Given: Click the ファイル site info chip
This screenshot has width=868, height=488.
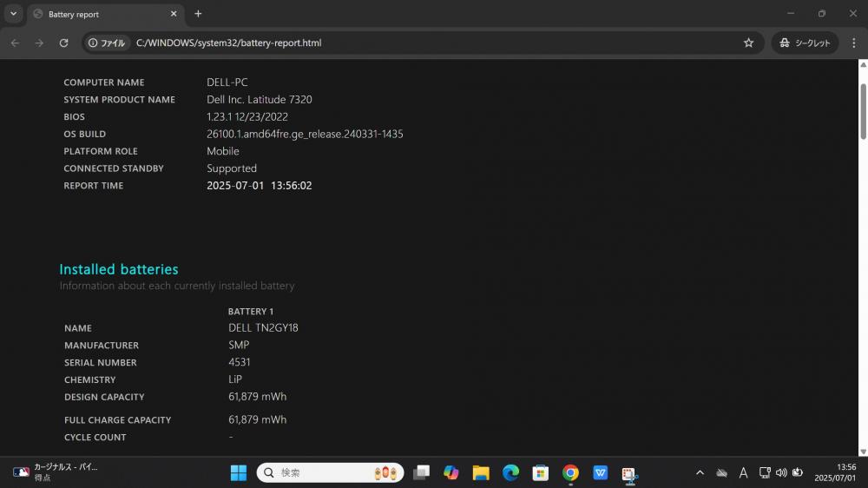Looking at the screenshot, I should [108, 43].
